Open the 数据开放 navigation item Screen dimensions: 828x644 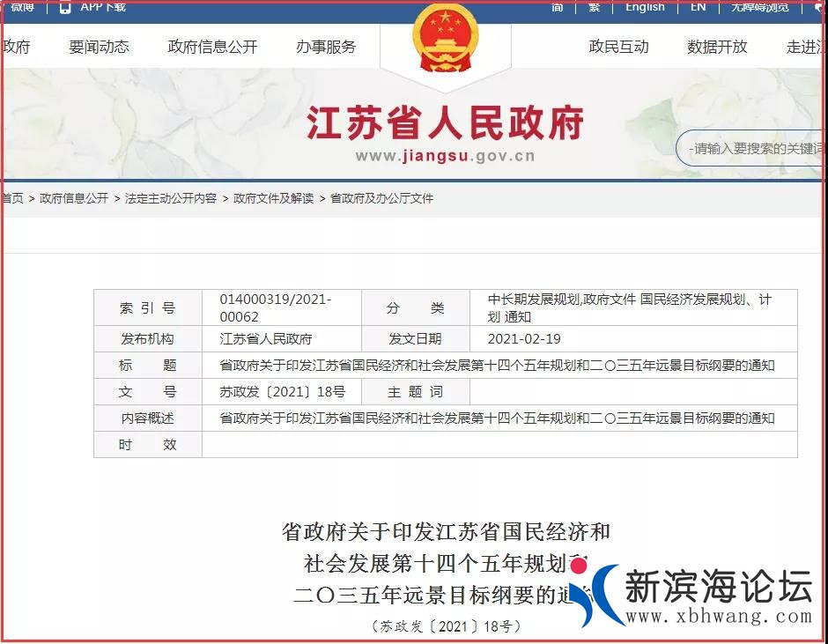click(x=717, y=48)
